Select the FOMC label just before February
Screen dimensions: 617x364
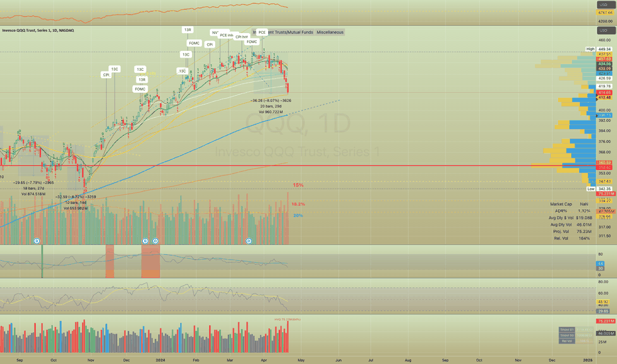[x=194, y=43]
